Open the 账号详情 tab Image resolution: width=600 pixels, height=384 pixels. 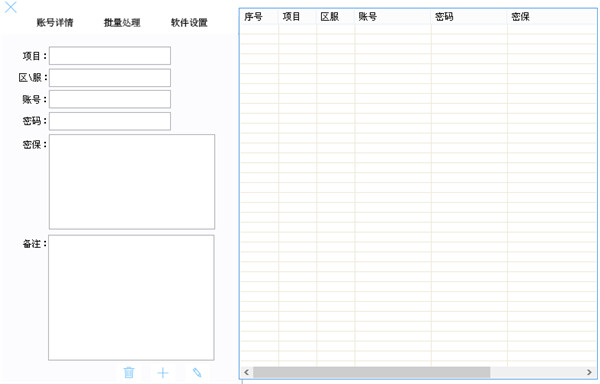55,23
